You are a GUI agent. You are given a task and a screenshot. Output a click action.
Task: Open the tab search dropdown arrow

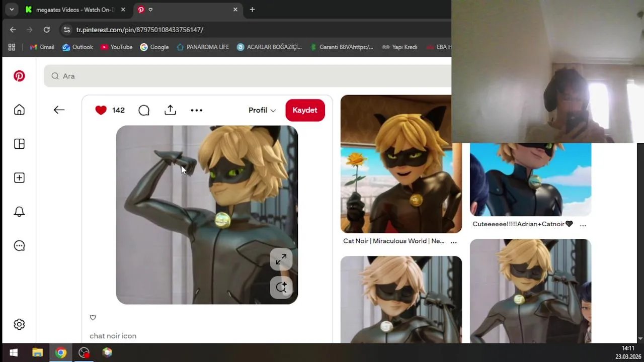[12, 10]
